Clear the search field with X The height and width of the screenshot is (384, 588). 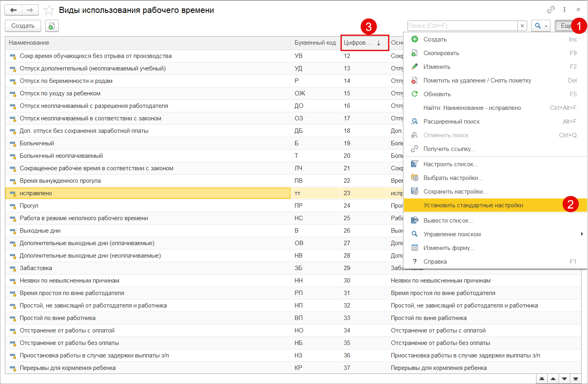point(522,26)
